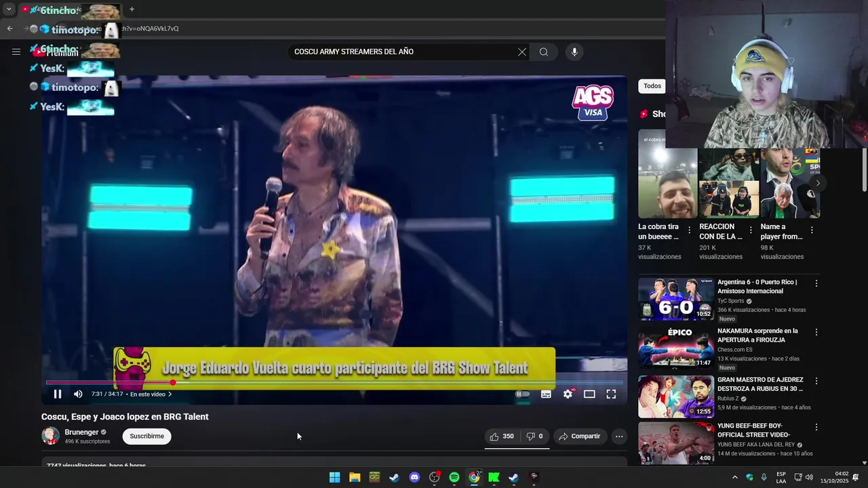Advance the Shorts shelf with the next arrow
The width and height of the screenshot is (868, 488).
coord(818,183)
